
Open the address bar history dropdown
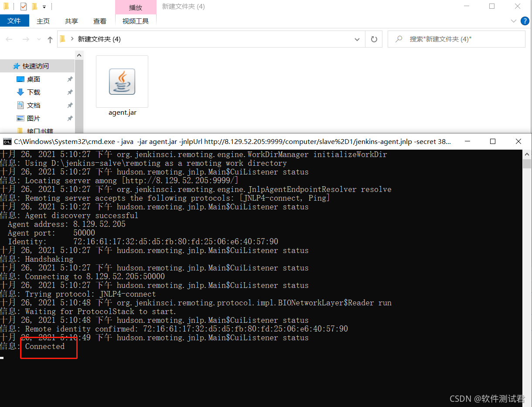click(x=358, y=39)
